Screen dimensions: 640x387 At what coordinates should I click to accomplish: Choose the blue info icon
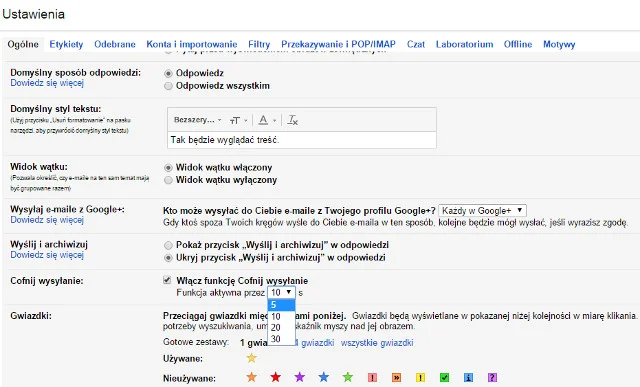click(x=469, y=378)
